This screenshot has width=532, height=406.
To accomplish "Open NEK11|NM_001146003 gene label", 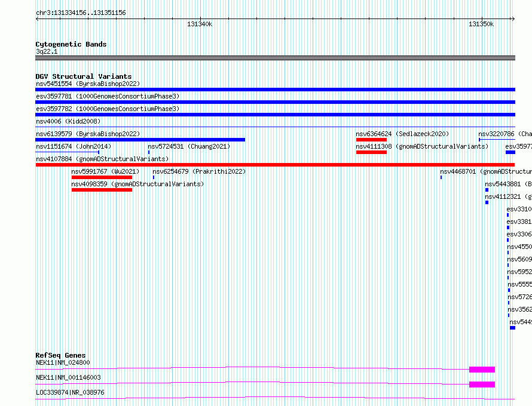I will pyautogui.click(x=68, y=377).
